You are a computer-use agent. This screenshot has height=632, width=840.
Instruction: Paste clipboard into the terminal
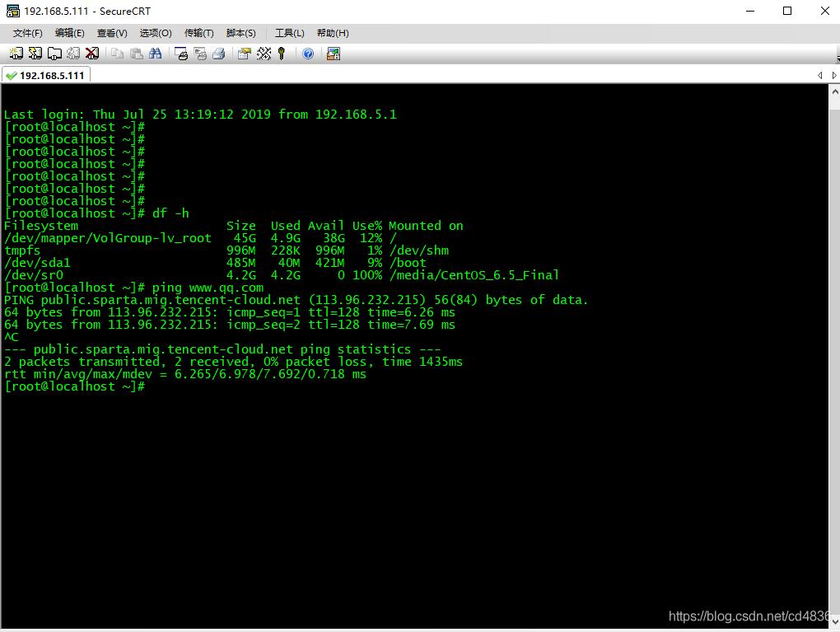pyautogui.click(x=137, y=54)
